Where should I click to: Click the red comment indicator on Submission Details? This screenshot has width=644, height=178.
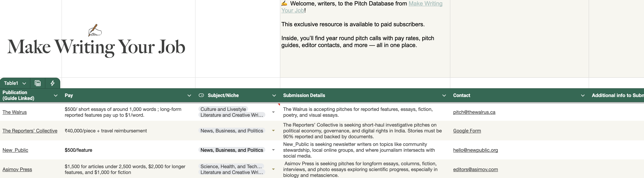tap(279, 104)
